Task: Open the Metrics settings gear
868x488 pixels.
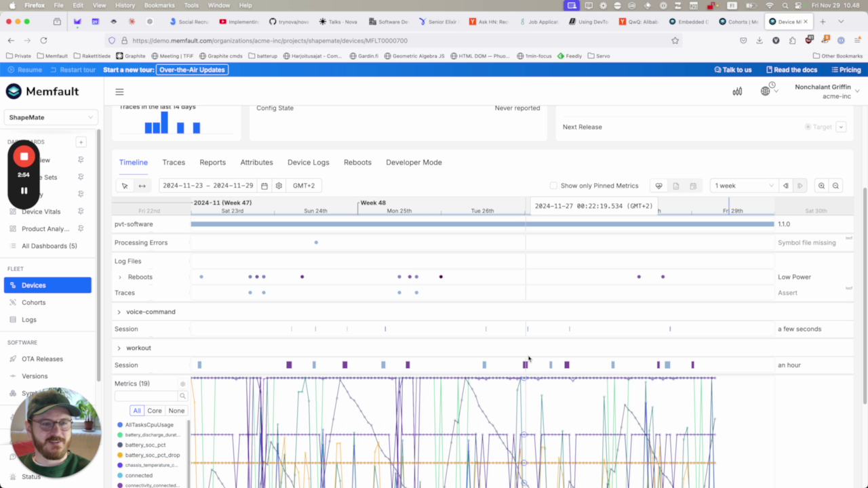Action: pos(182,384)
